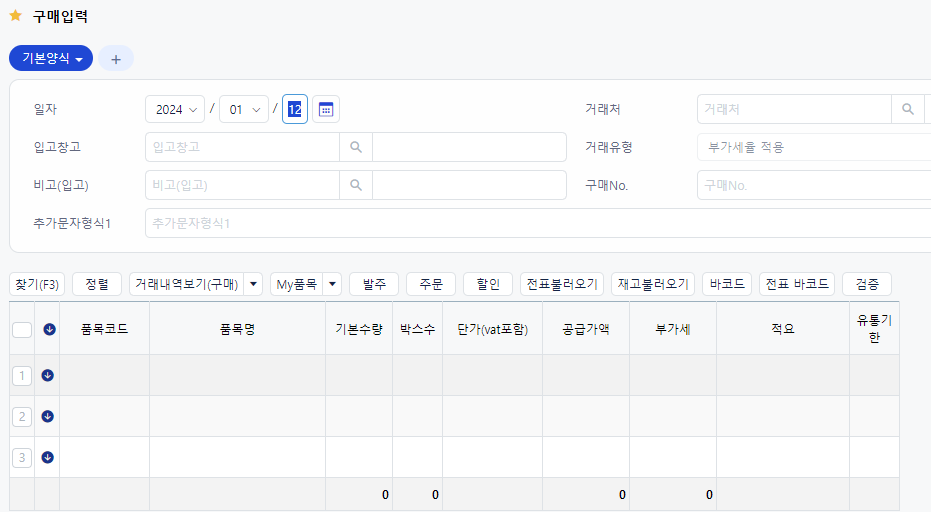The width and height of the screenshot is (931, 512).
Task: Click row 2 품목명 cell
Action: pyautogui.click(x=238, y=416)
